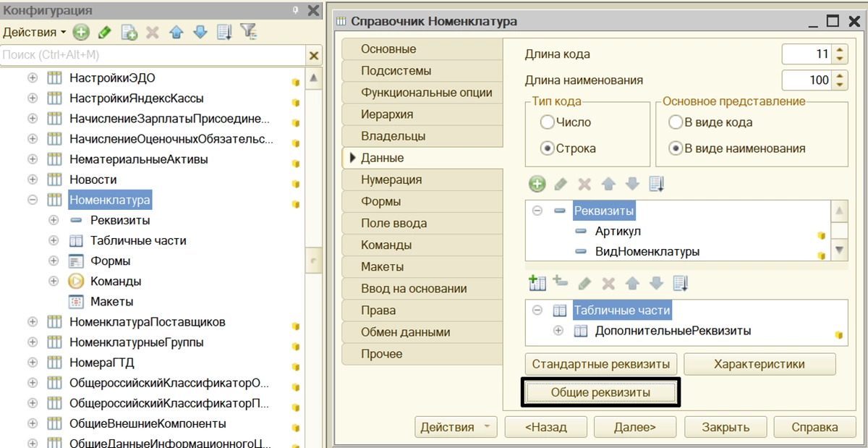
Task: Click the Далее> button
Action: [x=634, y=427]
